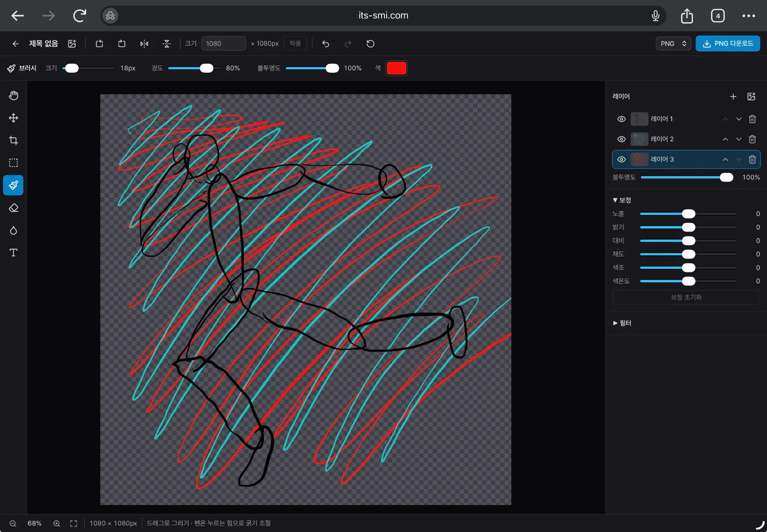The width and height of the screenshot is (767, 532).
Task: Select the Crop tool
Action: pos(14,140)
